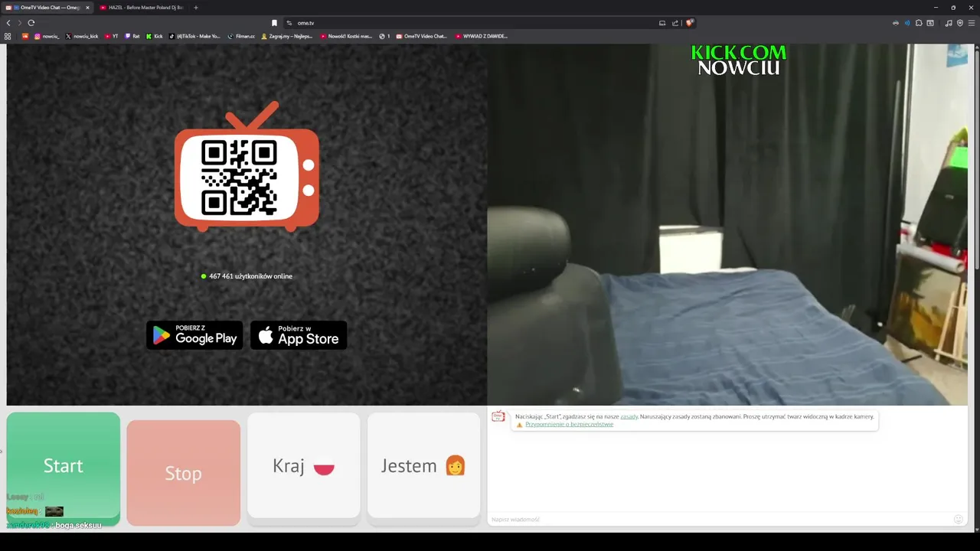Open the 'zasady' rules link
This screenshot has width=980, height=551.
point(629,416)
